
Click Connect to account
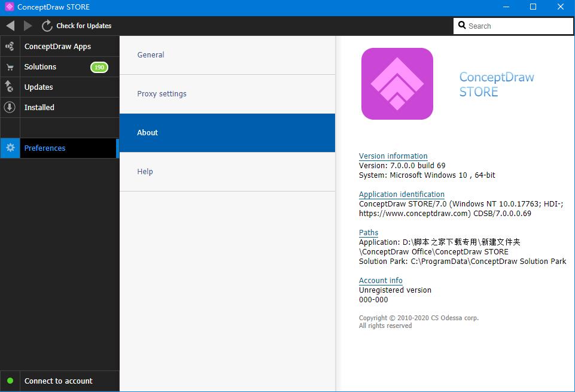[x=59, y=381]
